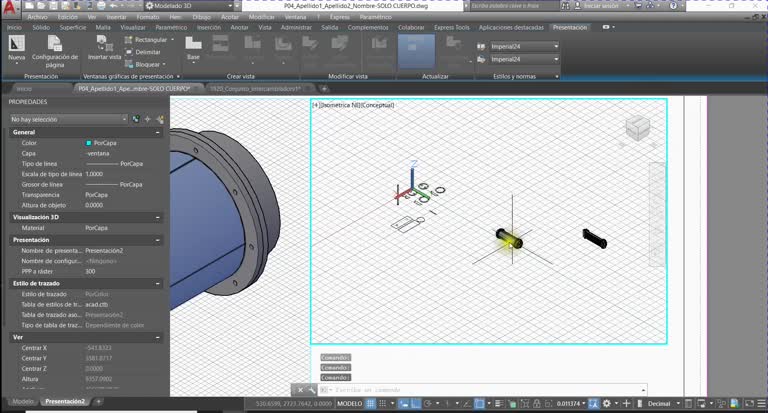
Task: Toggle snap mode in status bar
Action: point(383,404)
